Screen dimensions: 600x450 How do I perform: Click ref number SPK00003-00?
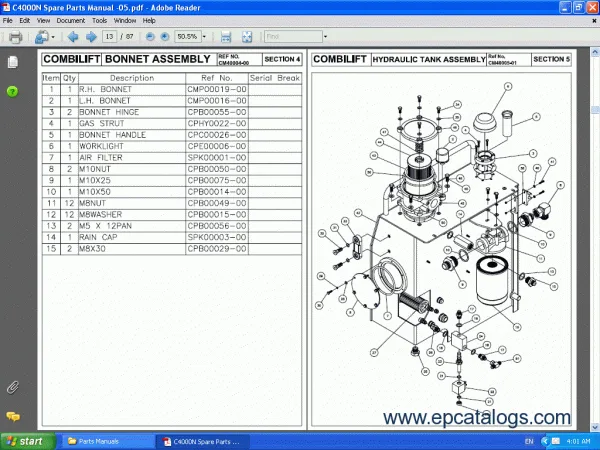(x=217, y=237)
